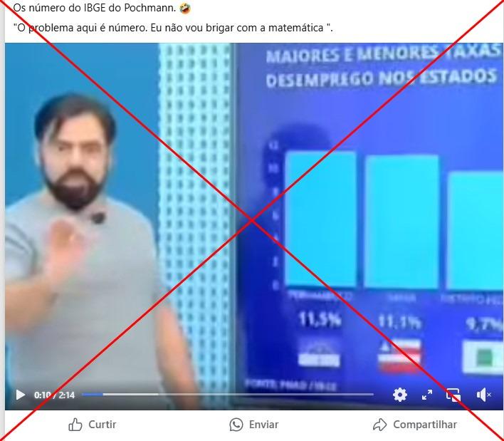The image size is (504, 441).
Task: Click the laughing emoji in caption
Action: pyautogui.click(x=185, y=8)
